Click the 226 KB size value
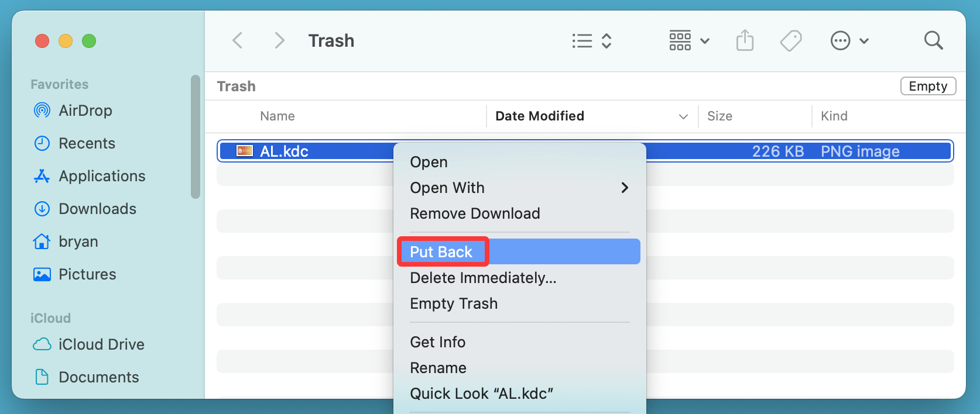 click(778, 151)
